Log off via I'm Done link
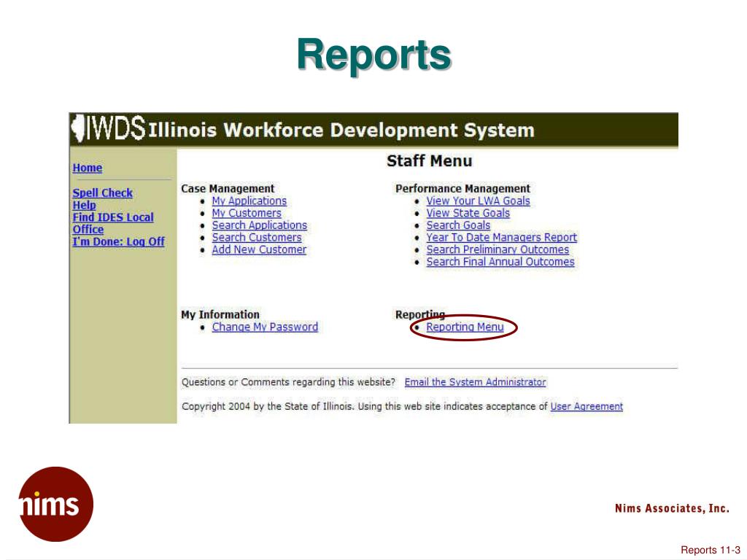The image size is (747, 560). click(118, 241)
